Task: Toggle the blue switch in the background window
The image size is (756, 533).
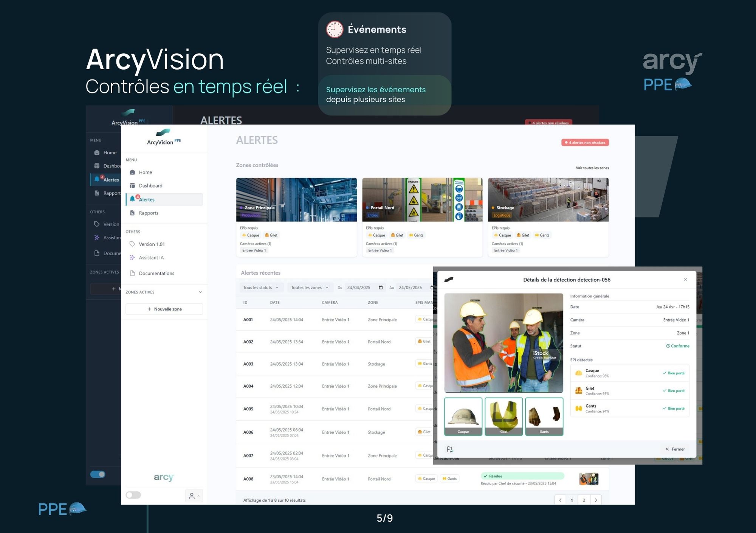Action: tap(98, 474)
